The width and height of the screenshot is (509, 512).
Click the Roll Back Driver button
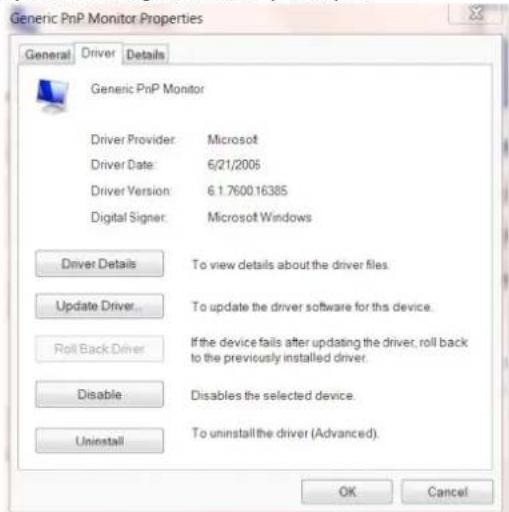point(99,349)
